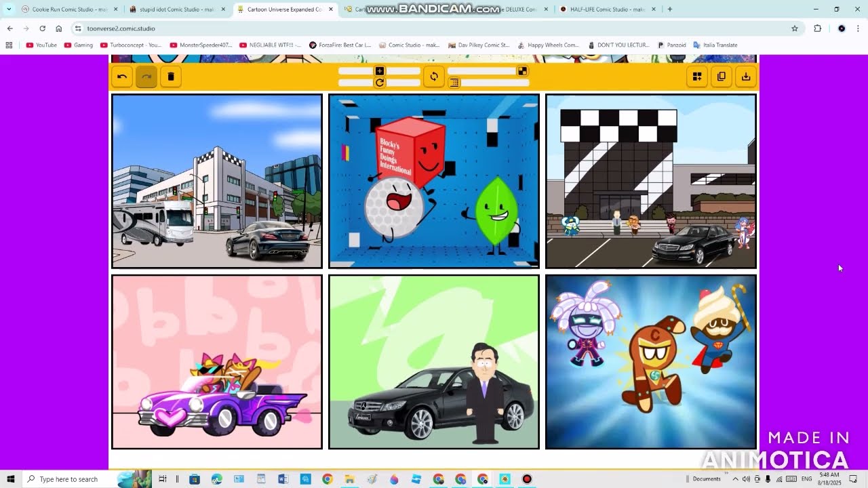The width and height of the screenshot is (868, 488).
Task: Reload the current page
Action: pyautogui.click(x=42, y=28)
